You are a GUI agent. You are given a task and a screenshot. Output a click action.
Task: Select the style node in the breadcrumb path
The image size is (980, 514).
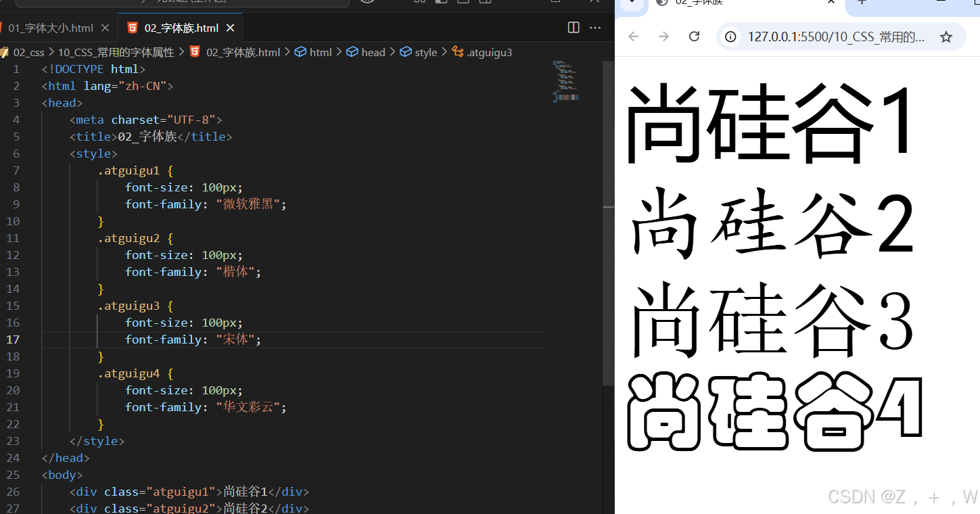(425, 51)
